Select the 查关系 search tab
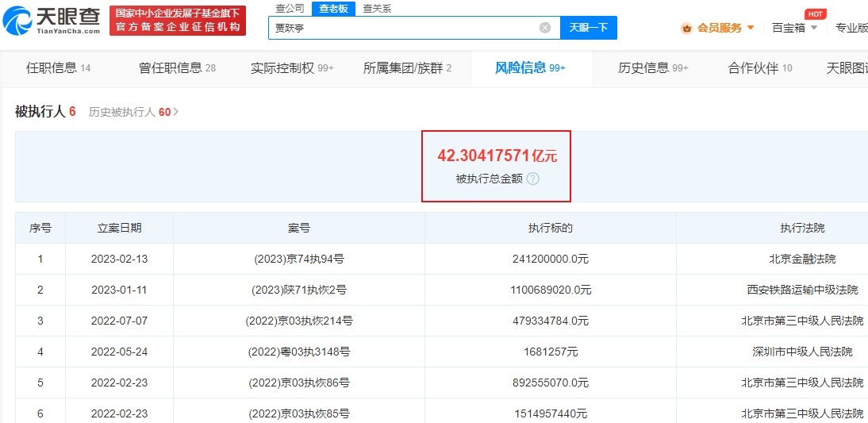 (377, 9)
